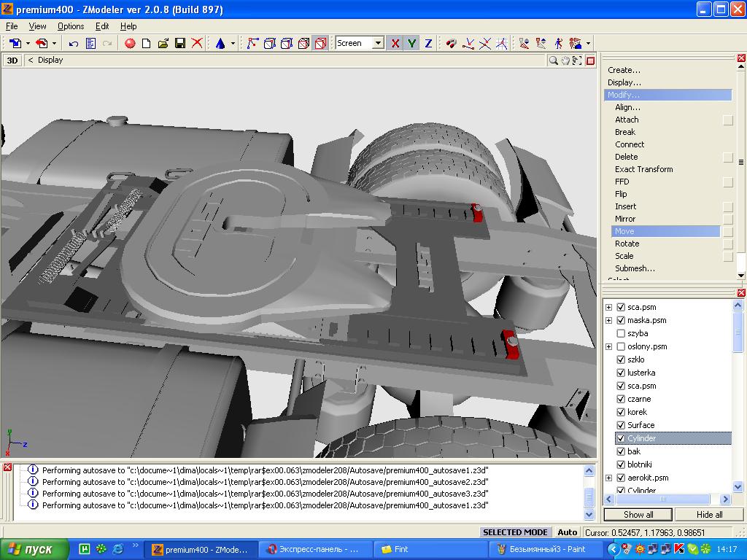Viewport: 747px width, 560px height.
Task: Toggle the X axis lock button
Action: (x=395, y=44)
